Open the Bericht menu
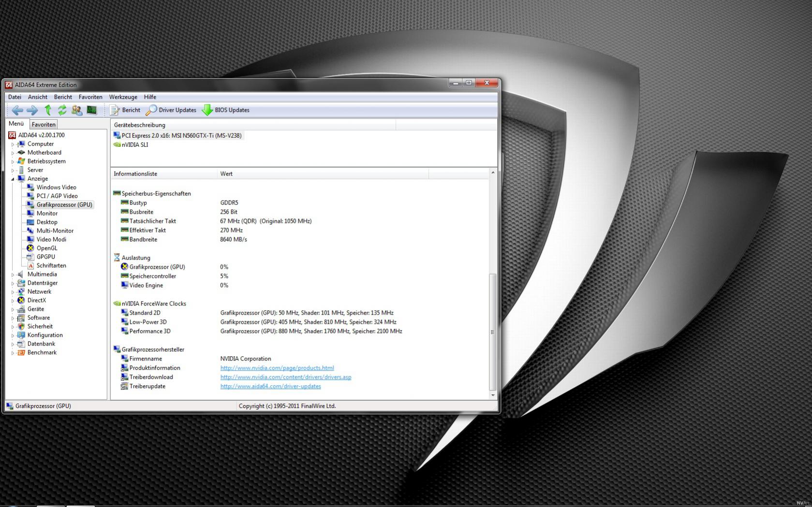812x507 pixels. click(63, 97)
